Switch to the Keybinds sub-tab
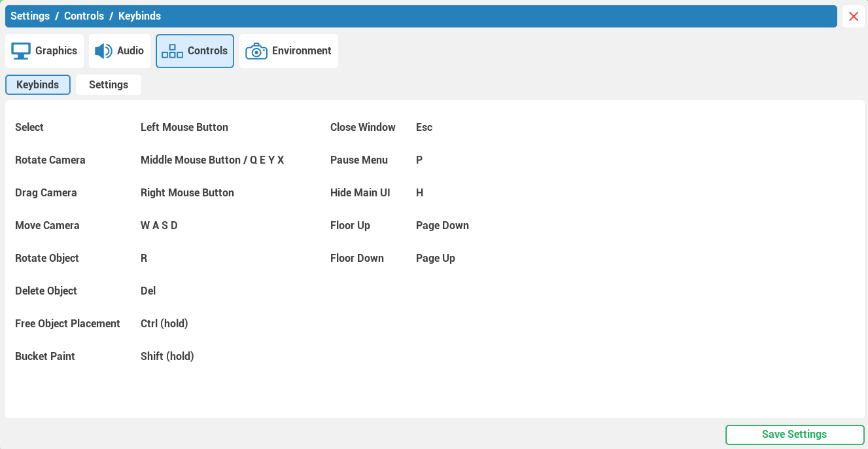 (38, 84)
